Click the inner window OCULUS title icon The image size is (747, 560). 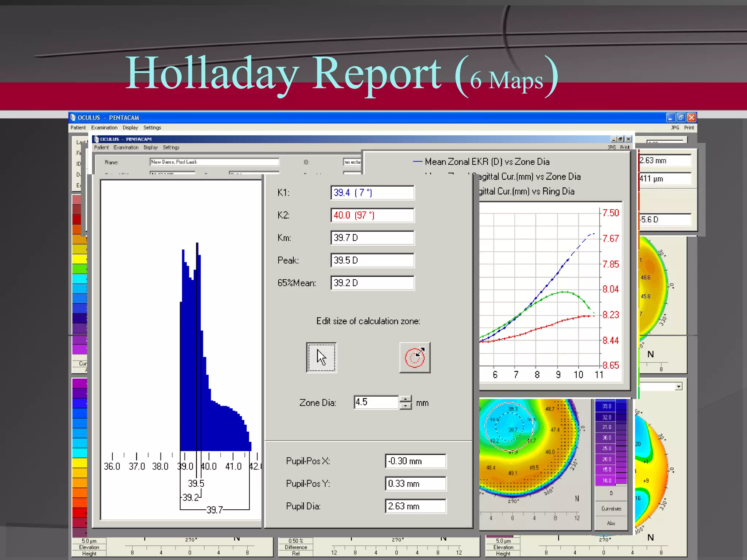pyautogui.click(x=96, y=139)
